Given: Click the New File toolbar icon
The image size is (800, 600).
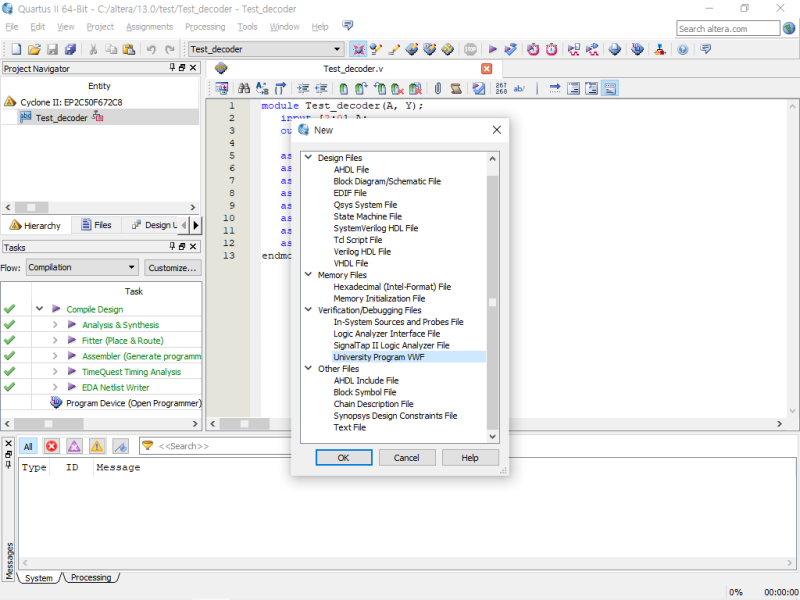Looking at the screenshot, I should point(15,49).
